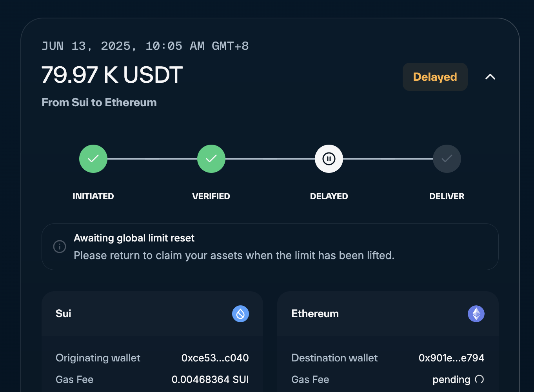Image resolution: width=534 pixels, height=392 pixels.
Task: Click the Ethereum card header
Action: [x=388, y=314]
